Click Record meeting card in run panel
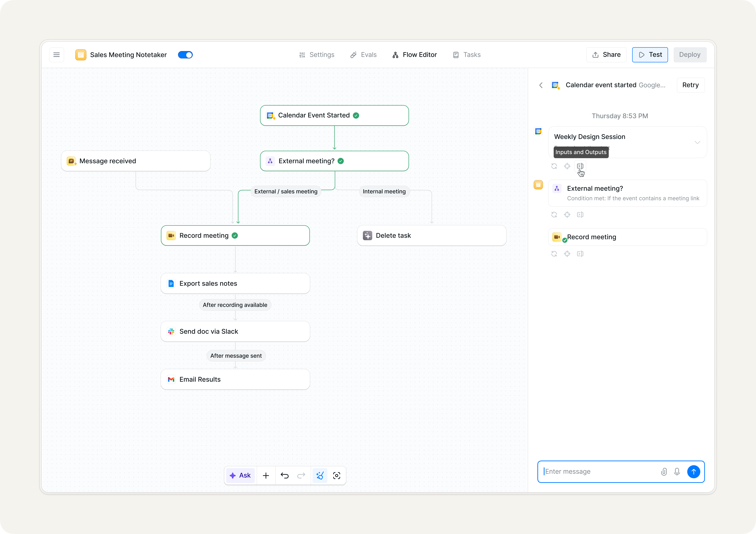 point(628,237)
